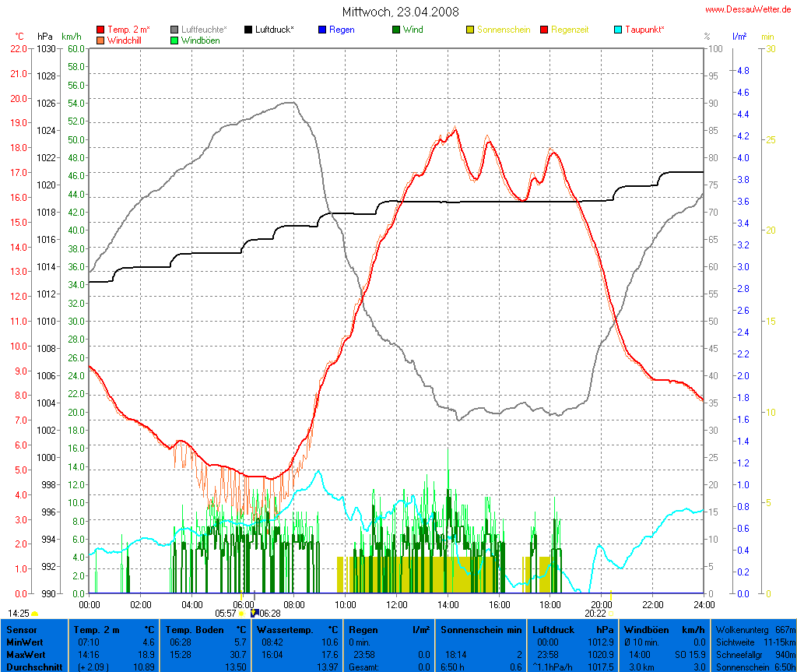The height and width of the screenshot is (672, 797).
Task: Select the Wassertemp. table header
Action: pyautogui.click(x=297, y=629)
